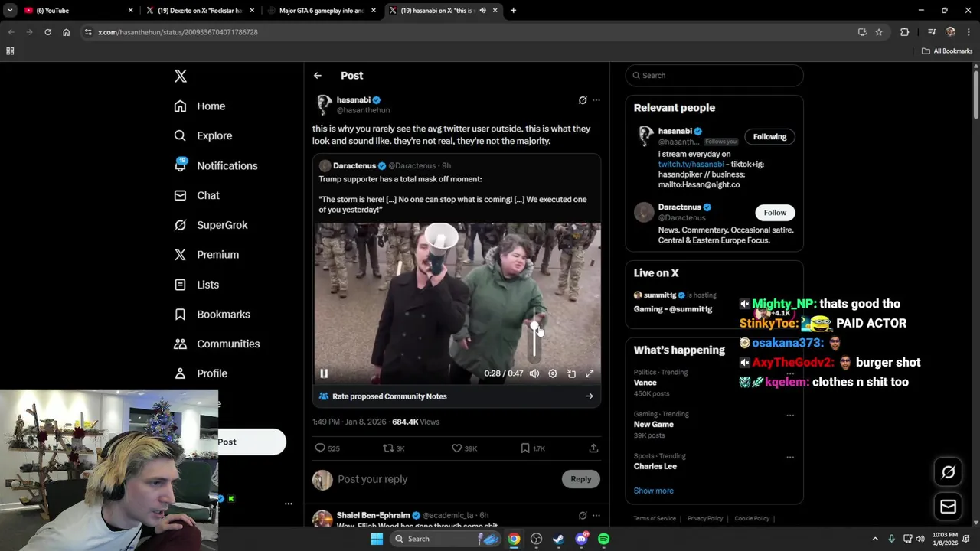Screen dimensions: 980x551
Task: Open Spotify from taskbar
Action: [604, 539]
